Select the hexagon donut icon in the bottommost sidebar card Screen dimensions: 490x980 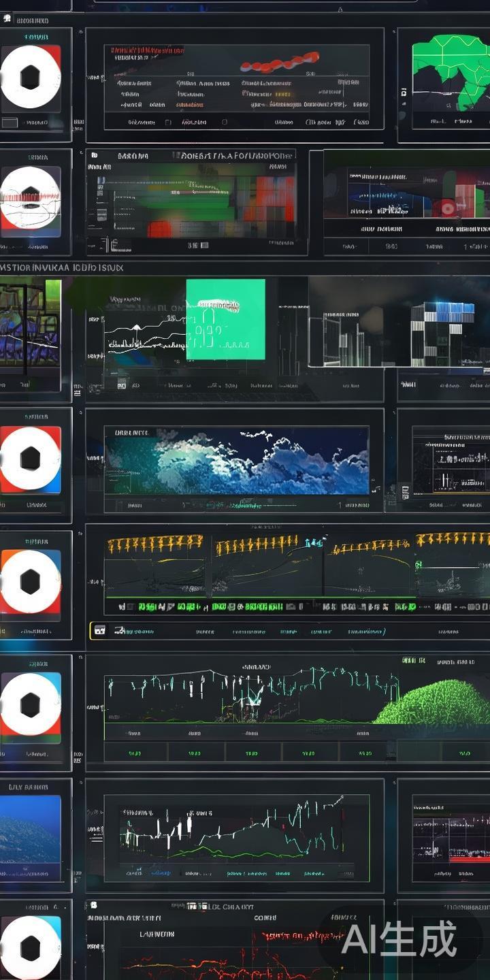(x=30, y=948)
